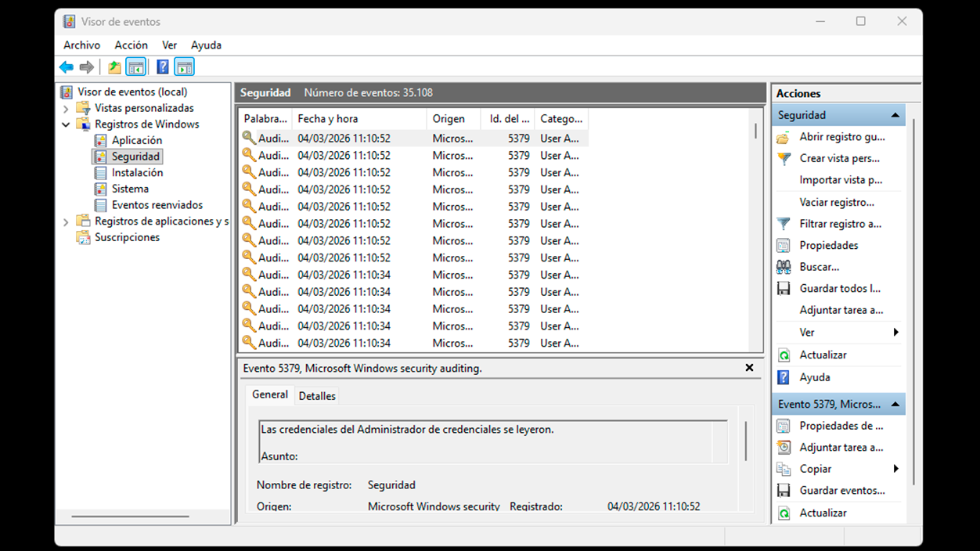The image size is (980, 551).
Task: Switch to the Detalles tab
Action: (x=316, y=396)
